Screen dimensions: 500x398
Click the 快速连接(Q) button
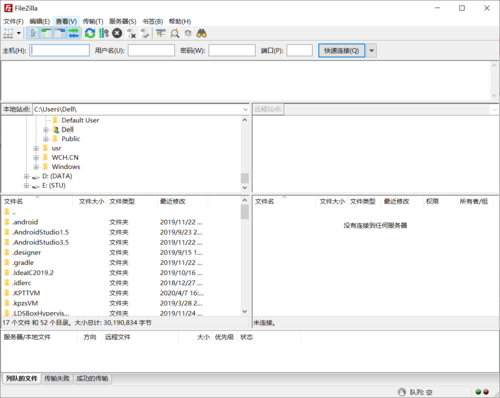pyautogui.click(x=341, y=50)
